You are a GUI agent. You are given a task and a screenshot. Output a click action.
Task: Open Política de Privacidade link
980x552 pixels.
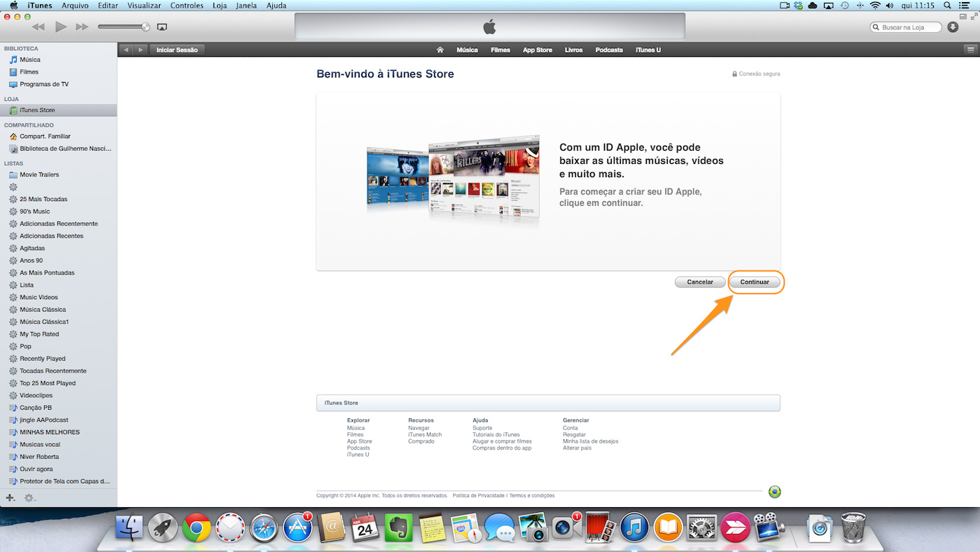point(479,495)
